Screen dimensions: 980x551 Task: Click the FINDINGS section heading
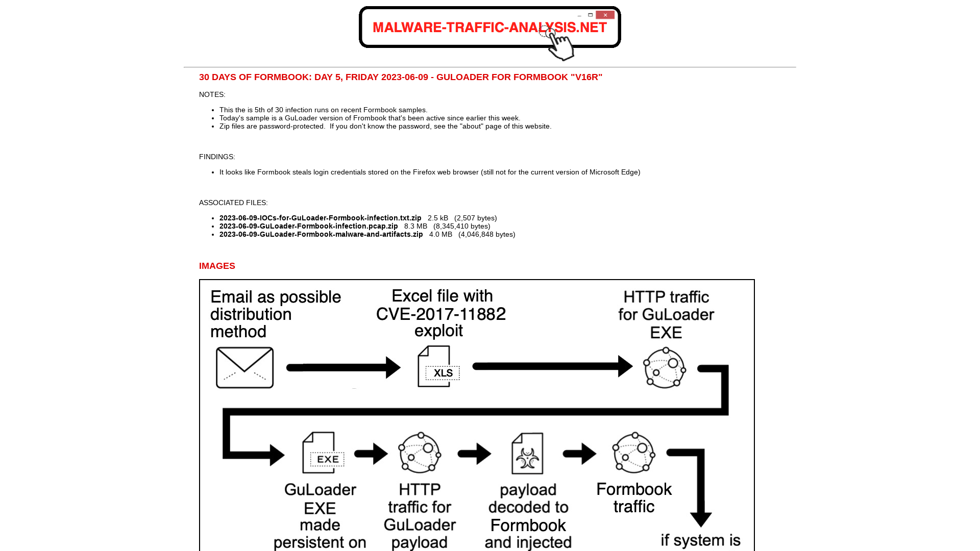point(217,156)
